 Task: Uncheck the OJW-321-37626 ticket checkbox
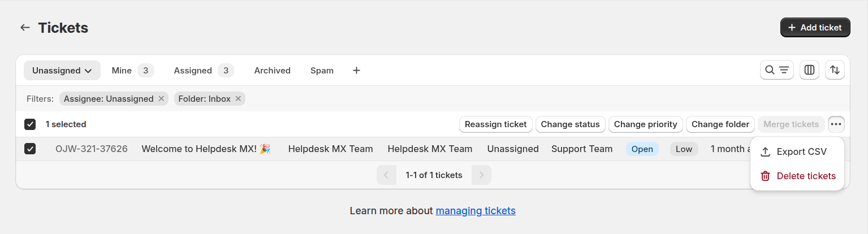click(30, 149)
